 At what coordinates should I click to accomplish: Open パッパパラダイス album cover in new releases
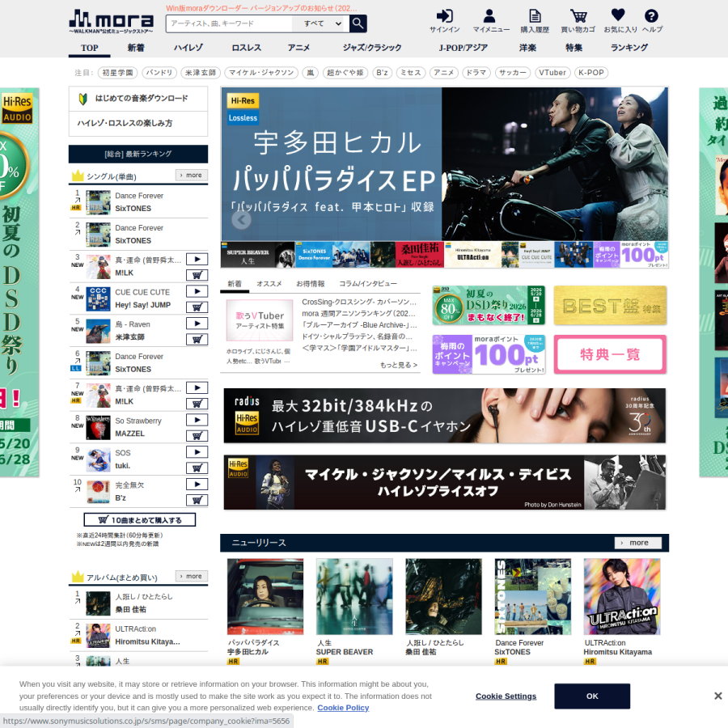point(265,597)
